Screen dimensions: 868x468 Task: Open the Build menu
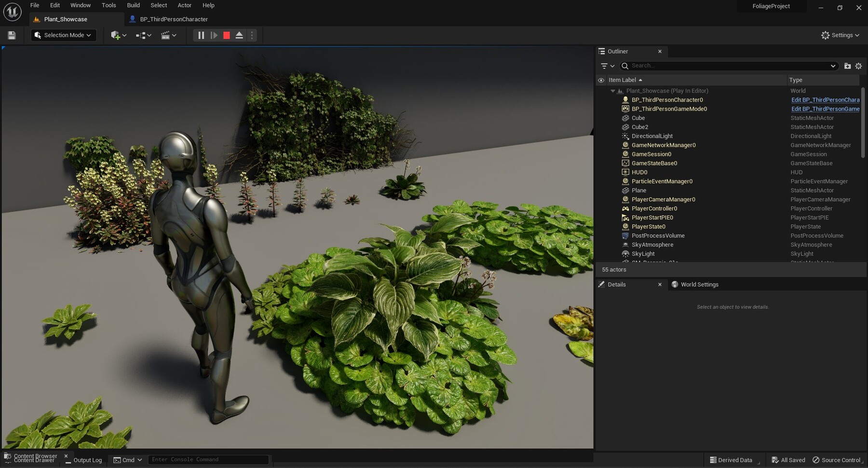(x=133, y=5)
